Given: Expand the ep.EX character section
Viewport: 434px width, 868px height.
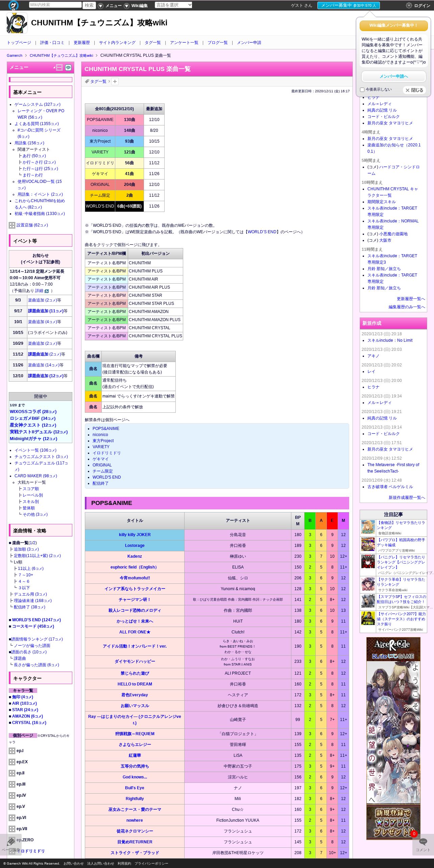Looking at the screenshot, I should 12,762.
